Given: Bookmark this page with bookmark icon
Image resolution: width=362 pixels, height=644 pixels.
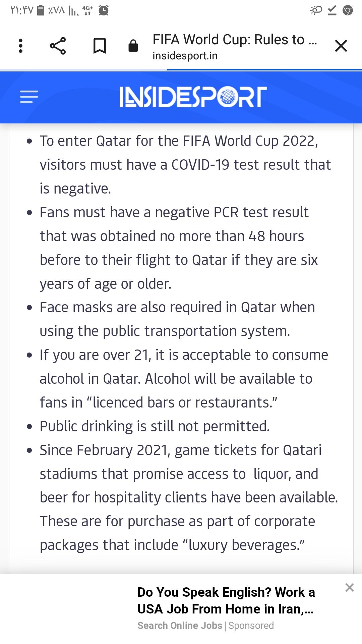Looking at the screenshot, I should 100,46.
